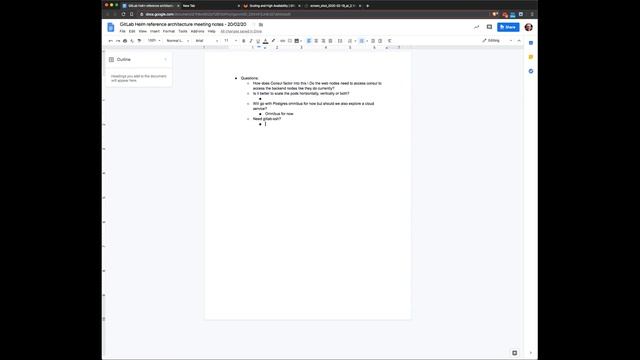
Task: Open Google account avatar
Action: click(529, 27)
